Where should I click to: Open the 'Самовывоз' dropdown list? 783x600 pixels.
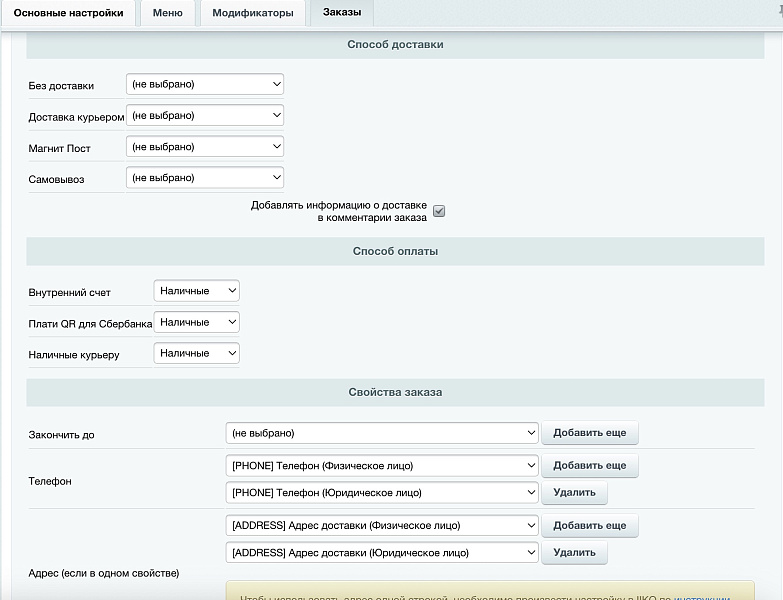(205, 178)
